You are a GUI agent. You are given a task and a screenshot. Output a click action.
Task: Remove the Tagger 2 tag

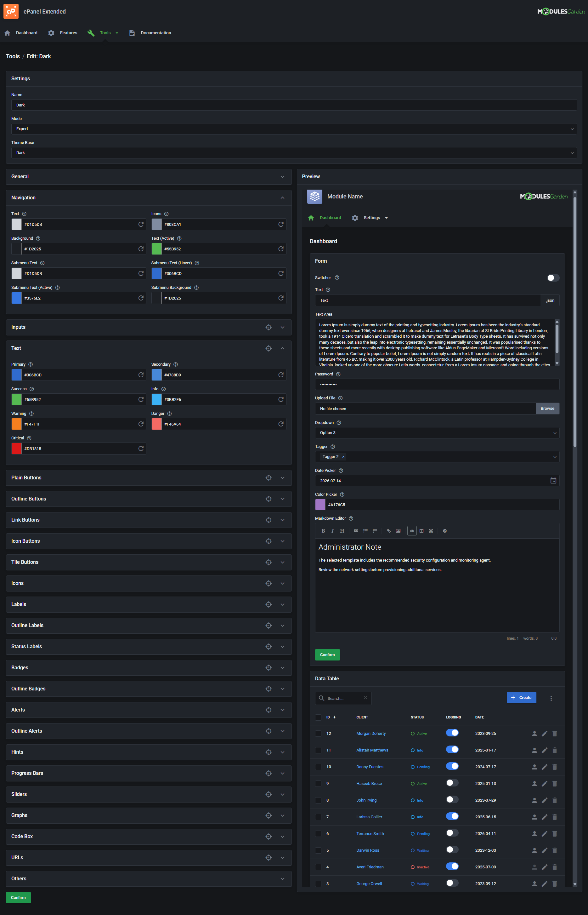tap(343, 456)
